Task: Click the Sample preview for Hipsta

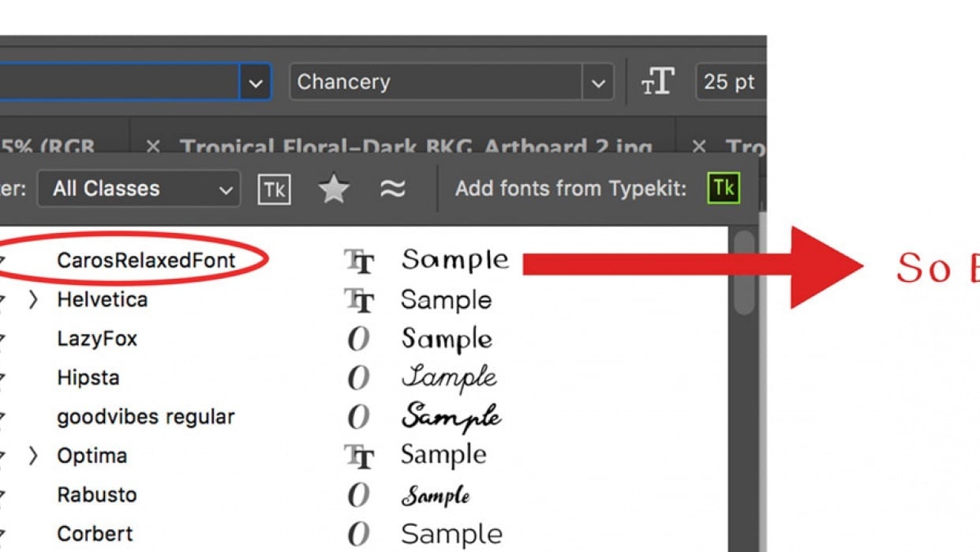Action: click(450, 377)
